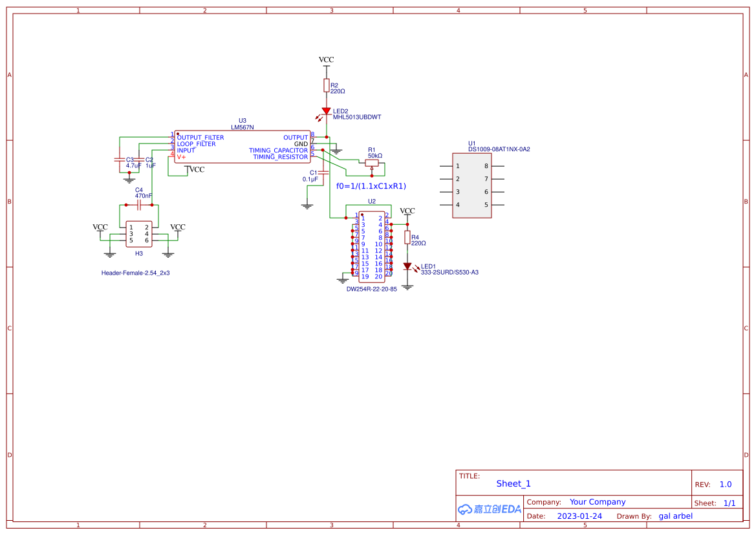Click the f0=1/(1.1xC1xR1) formula text
The height and width of the screenshot is (535, 756).
click(x=371, y=186)
